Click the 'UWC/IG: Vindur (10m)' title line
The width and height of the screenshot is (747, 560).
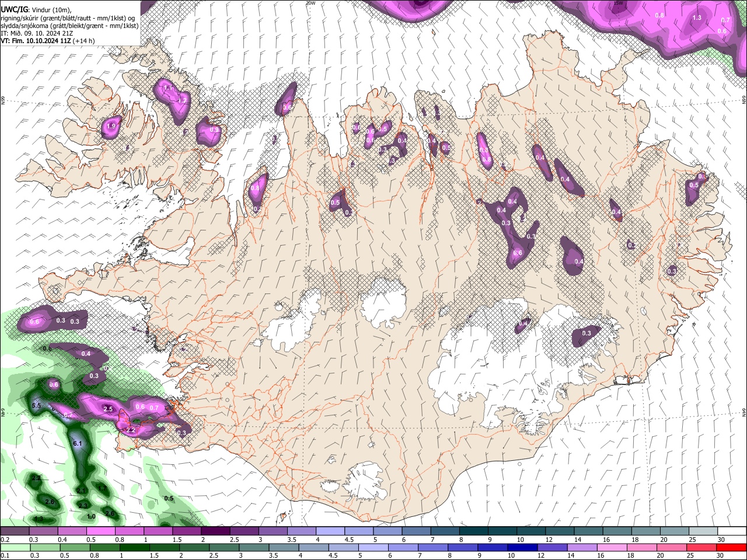[x=36, y=9]
